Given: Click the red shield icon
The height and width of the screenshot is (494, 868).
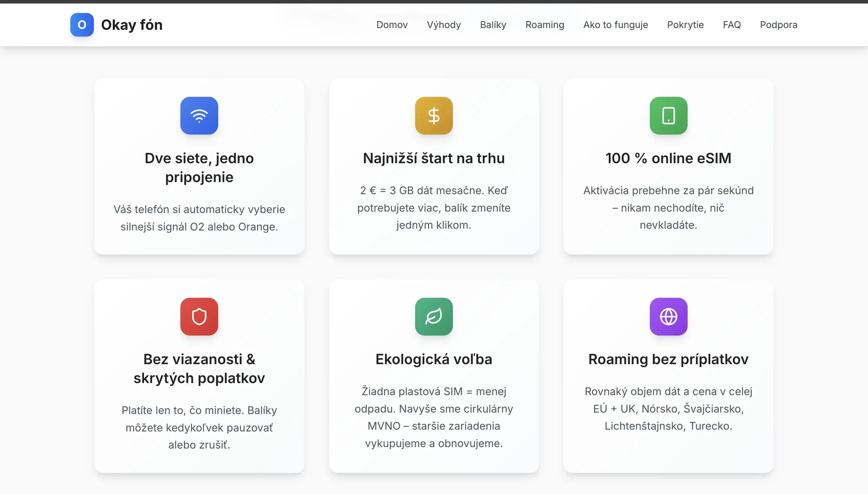Looking at the screenshot, I should (x=199, y=317).
